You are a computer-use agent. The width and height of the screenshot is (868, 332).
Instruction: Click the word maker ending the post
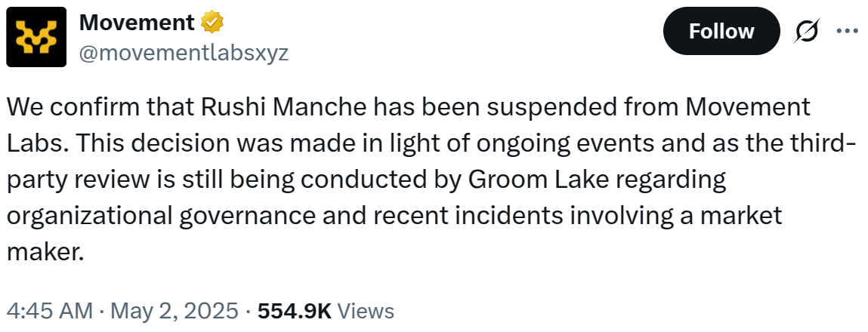coord(43,253)
